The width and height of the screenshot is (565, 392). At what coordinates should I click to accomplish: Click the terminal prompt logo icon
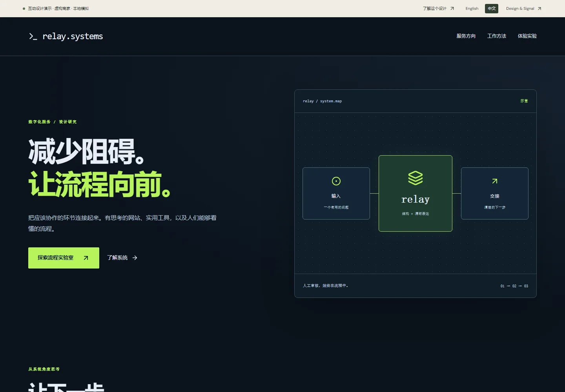click(33, 36)
